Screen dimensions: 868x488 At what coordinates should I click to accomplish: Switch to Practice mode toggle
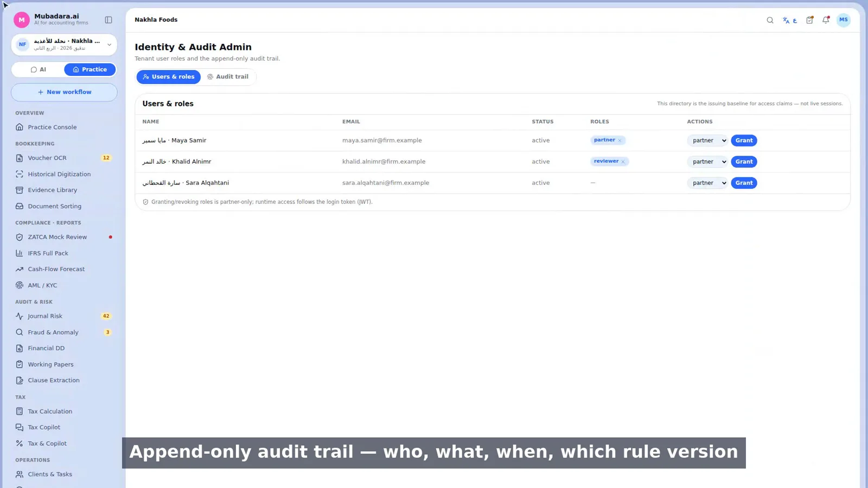(x=90, y=69)
